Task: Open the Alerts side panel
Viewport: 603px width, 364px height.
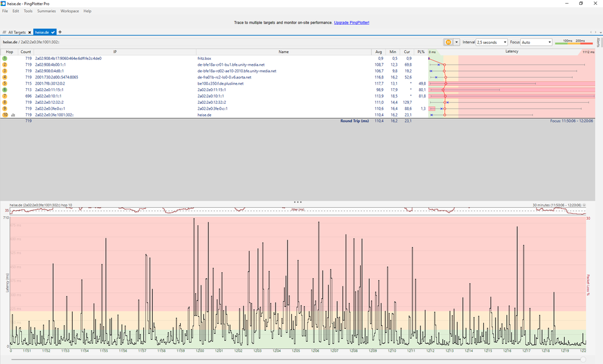Action: pos(598,42)
